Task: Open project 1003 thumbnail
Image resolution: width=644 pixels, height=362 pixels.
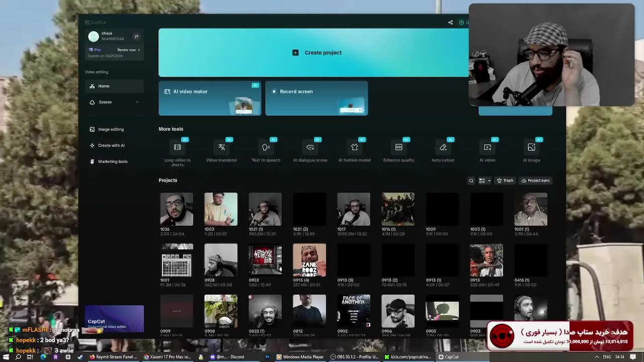Action: tap(221, 209)
